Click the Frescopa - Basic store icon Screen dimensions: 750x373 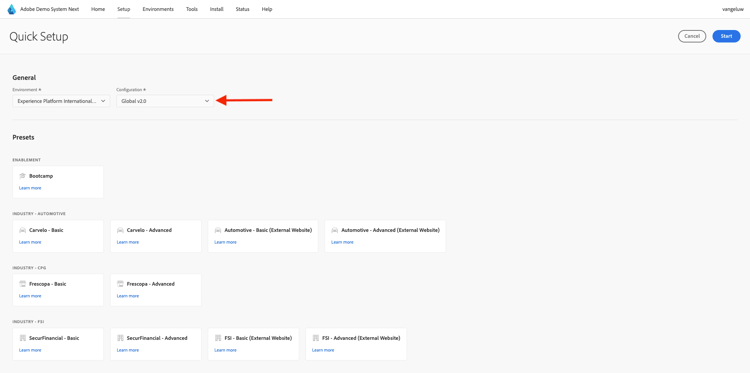point(22,284)
